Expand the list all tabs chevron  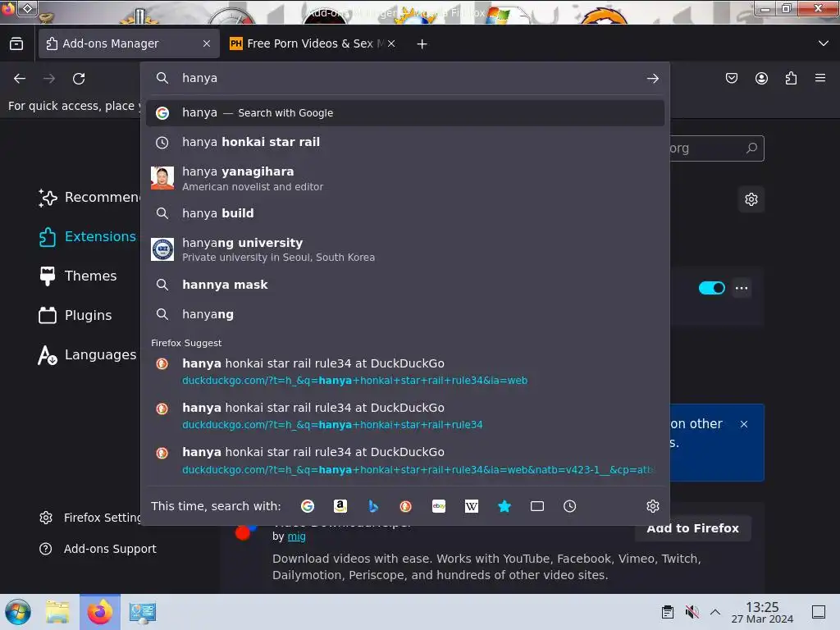[824, 43]
